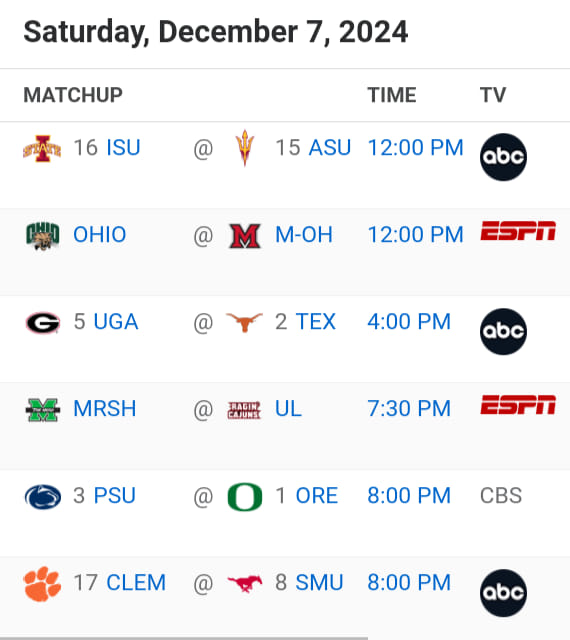
Task: Click the Iowa State Cyclones logo
Action: tap(42, 149)
